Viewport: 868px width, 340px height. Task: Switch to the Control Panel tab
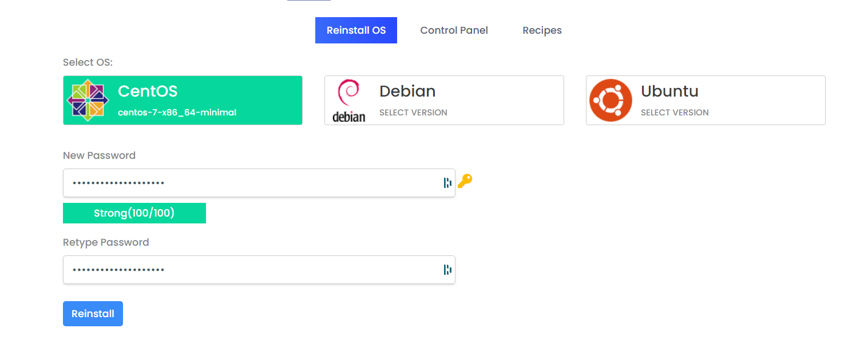click(x=454, y=30)
